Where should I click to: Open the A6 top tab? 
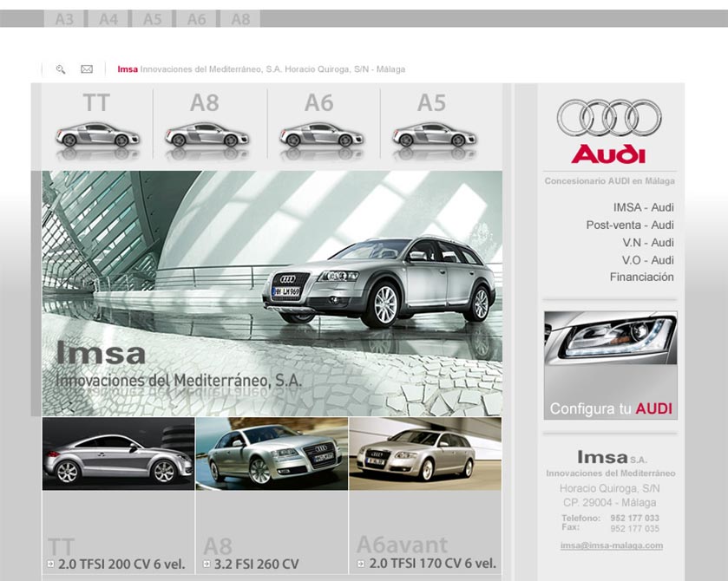(x=196, y=19)
